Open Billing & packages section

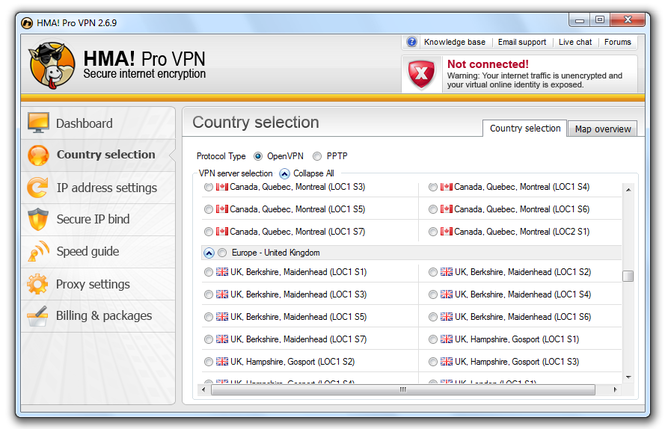[98, 316]
